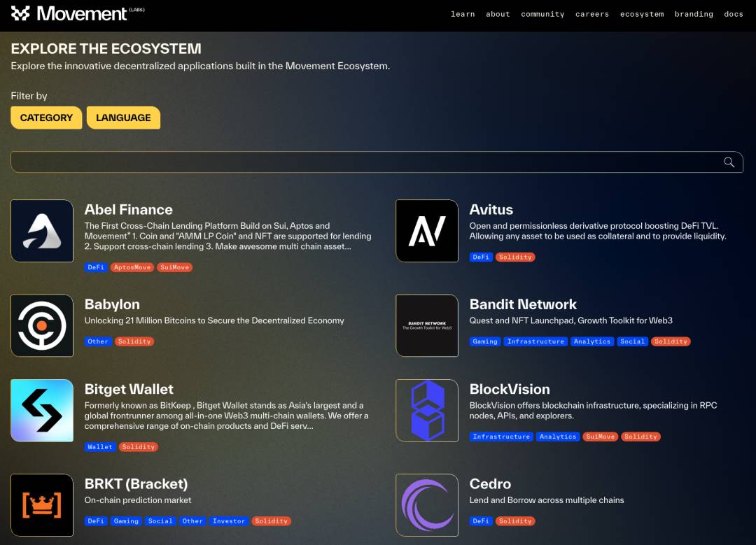Open the BRKT crown logo

point(42,505)
